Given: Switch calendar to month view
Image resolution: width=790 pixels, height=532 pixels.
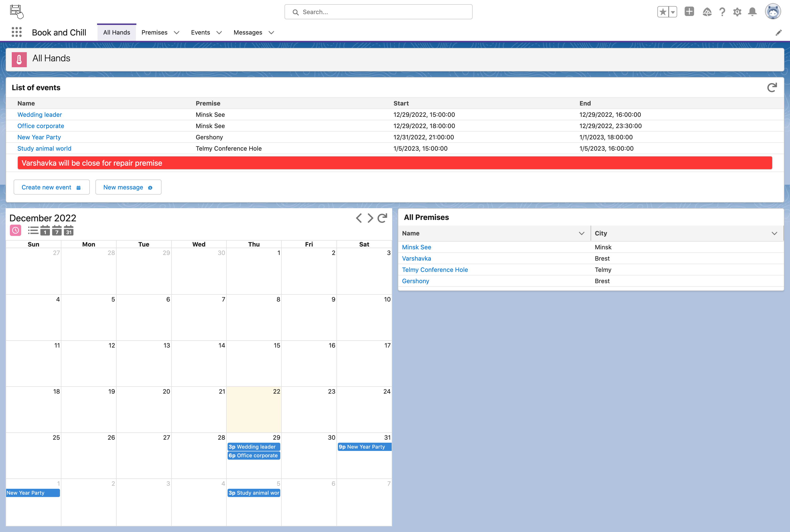Looking at the screenshot, I should [x=69, y=231].
